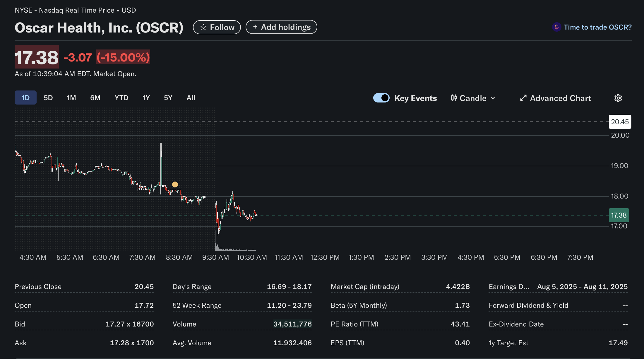Select the 5D range tab

pos(48,98)
